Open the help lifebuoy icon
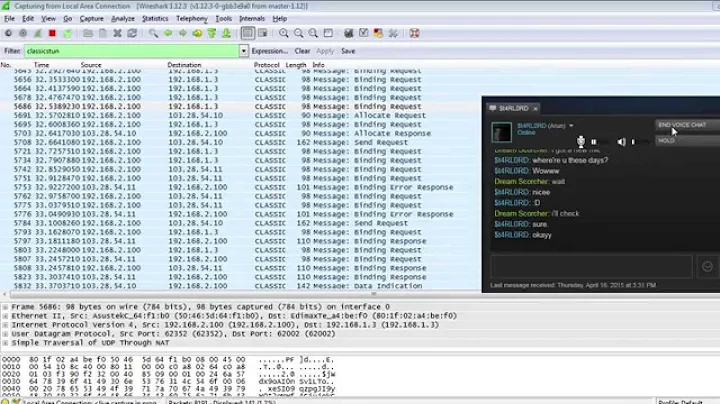Viewport: 720px width, 404px height. pos(414,33)
